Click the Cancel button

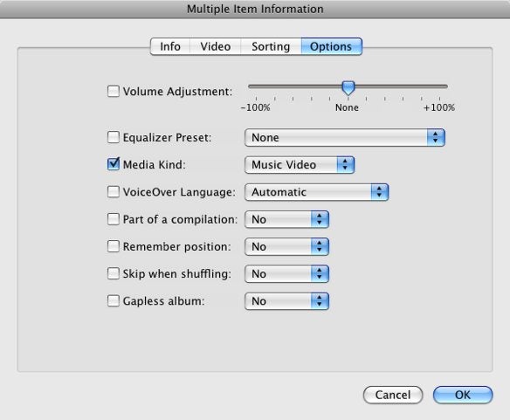(393, 395)
